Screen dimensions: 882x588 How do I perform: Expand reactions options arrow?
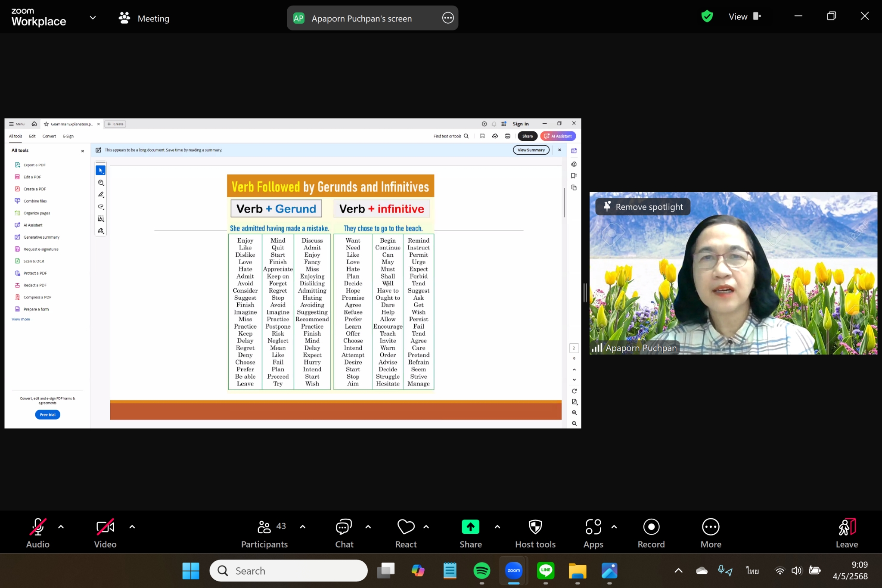coord(426,527)
